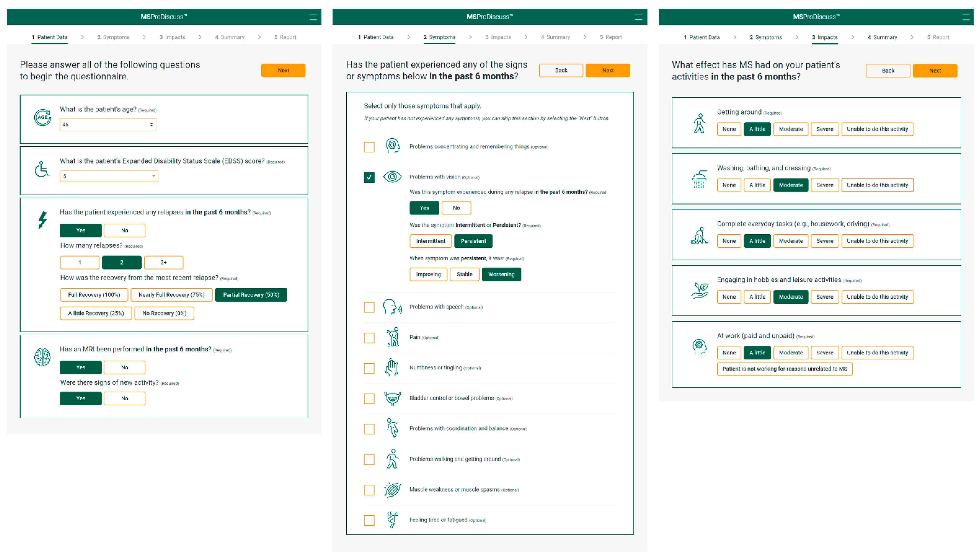This screenshot has width=980, height=558.
Task: Click into the patient's age input field
Action: pos(103,125)
